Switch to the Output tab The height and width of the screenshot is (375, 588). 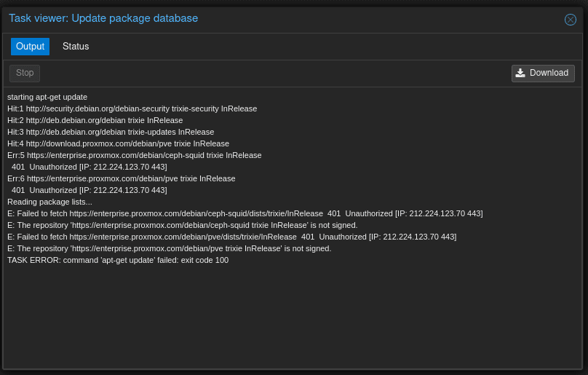pos(30,47)
